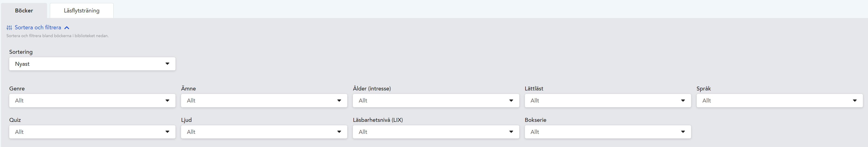Image resolution: width=868 pixels, height=147 pixels.
Task: Open the Quiz filter dropdown
Action: [x=92, y=132]
